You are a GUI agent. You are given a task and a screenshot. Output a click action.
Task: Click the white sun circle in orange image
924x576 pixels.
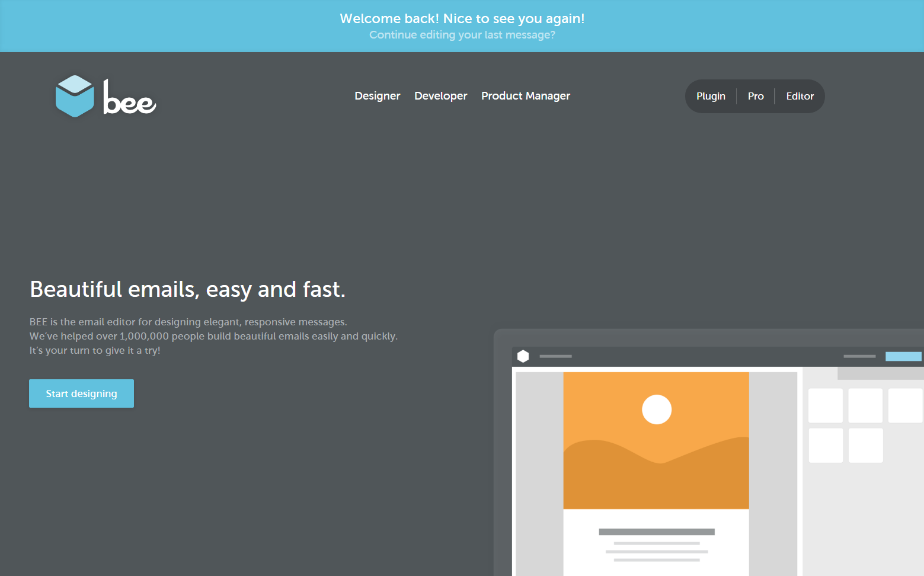pos(657,409)
